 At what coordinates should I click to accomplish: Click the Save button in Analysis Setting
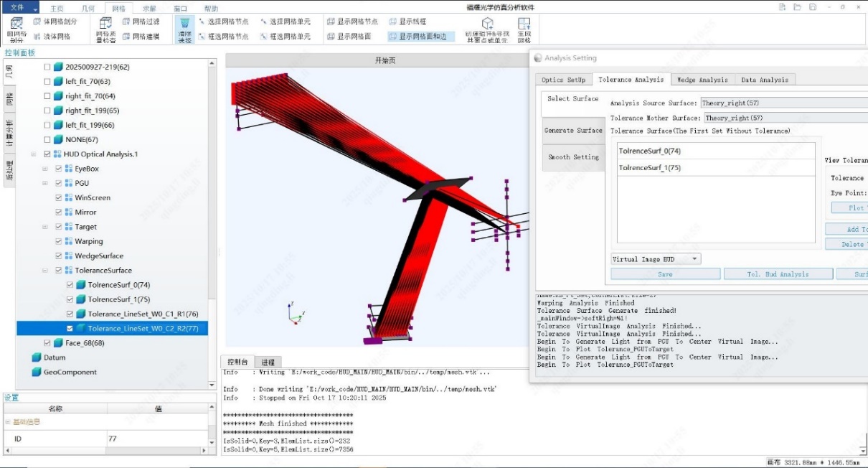click(x=665, y=274)
